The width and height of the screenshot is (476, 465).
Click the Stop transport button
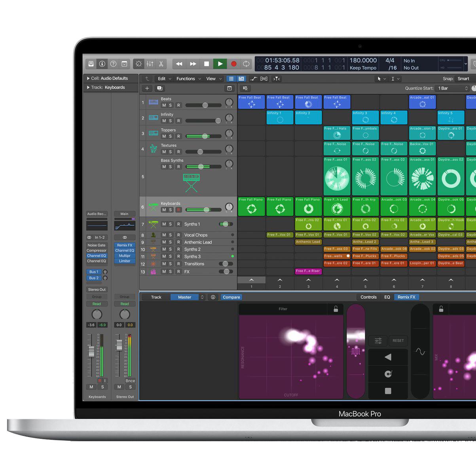click(206, 64)
